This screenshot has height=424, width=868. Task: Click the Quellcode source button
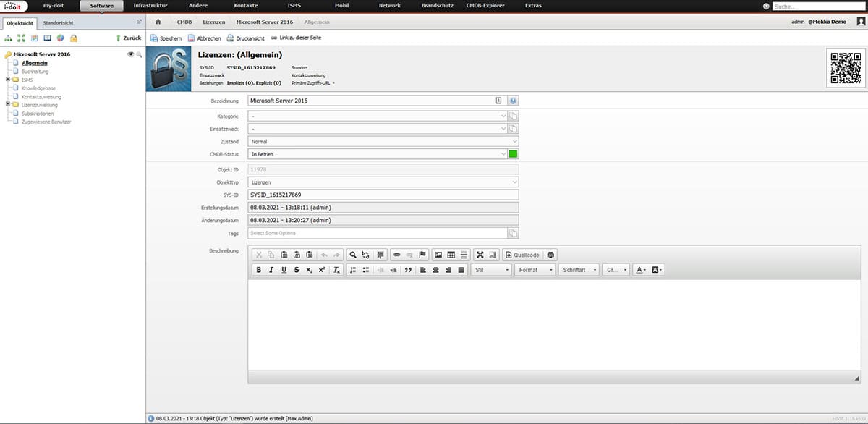pyautogui.click(x=522, y=255)
